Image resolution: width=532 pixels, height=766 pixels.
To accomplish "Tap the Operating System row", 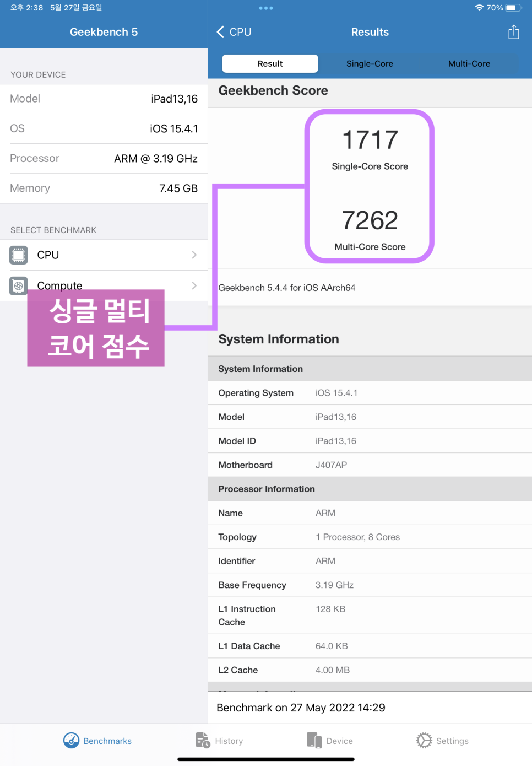I will 370,393.
